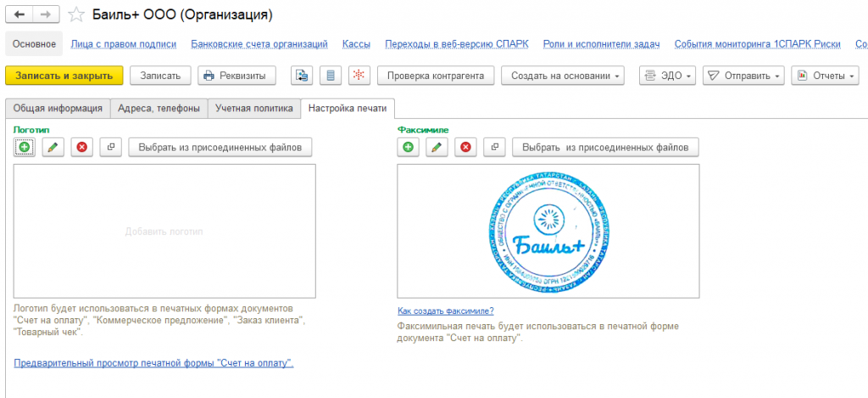Open the Отчеты dropdown menu
The height and width of the screenshot is (398, 868).
[x=824, y=76]
